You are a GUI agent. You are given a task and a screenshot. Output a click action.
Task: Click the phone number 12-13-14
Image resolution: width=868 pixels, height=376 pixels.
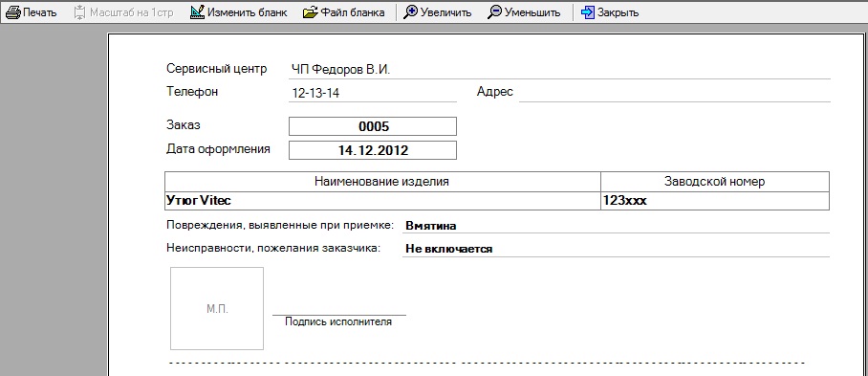point(315,93)
